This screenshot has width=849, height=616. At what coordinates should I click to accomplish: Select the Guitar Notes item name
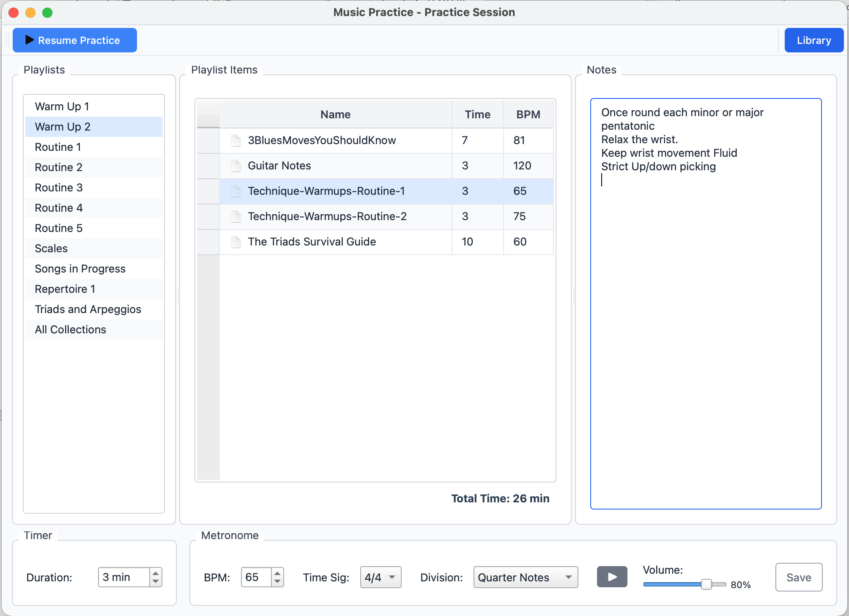coord(279,166)
